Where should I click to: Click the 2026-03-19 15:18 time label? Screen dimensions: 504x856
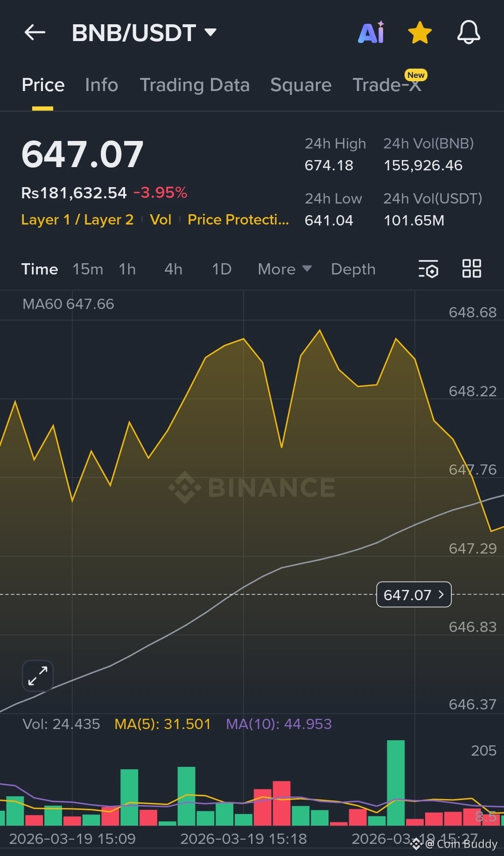point(244,839)
